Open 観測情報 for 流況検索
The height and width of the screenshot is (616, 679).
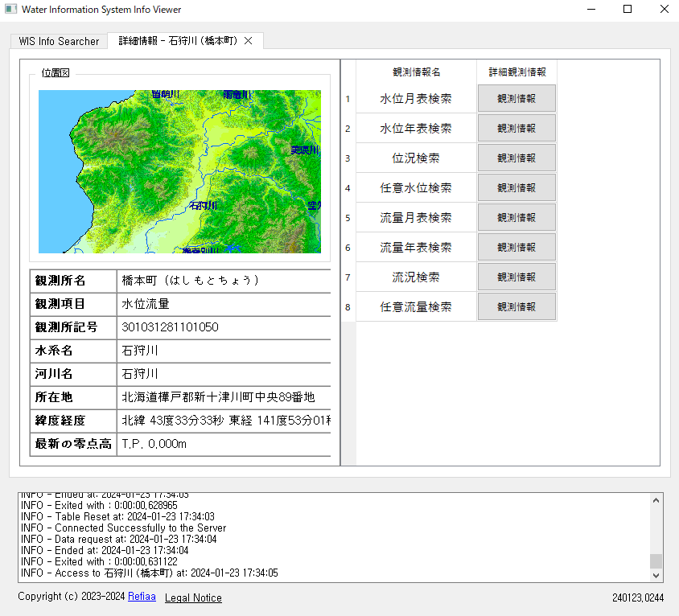(516, 277)
